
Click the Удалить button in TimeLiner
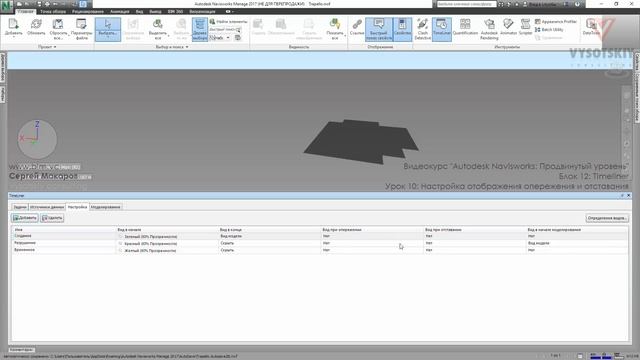(52, 218)
